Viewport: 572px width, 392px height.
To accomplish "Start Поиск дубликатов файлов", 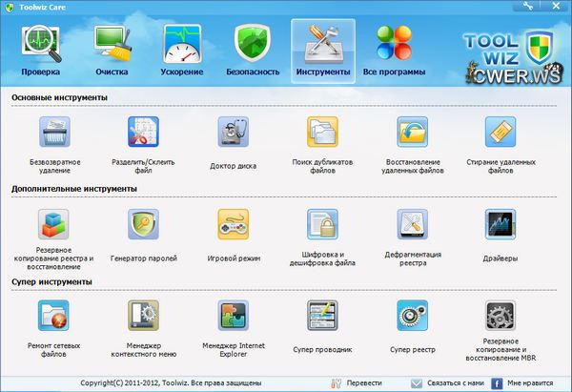I will pos(321,134).
